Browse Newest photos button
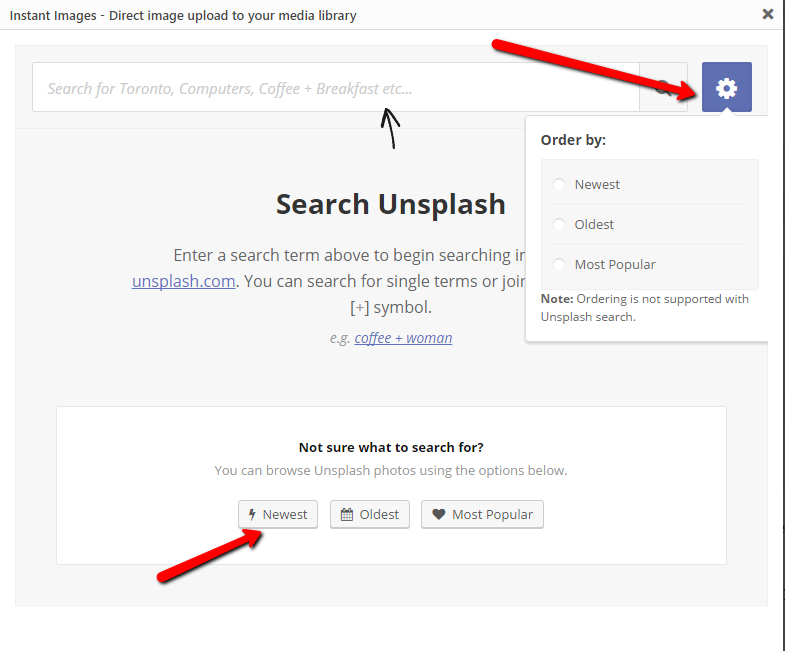This screenshot has height=651, width=785. 278,514
